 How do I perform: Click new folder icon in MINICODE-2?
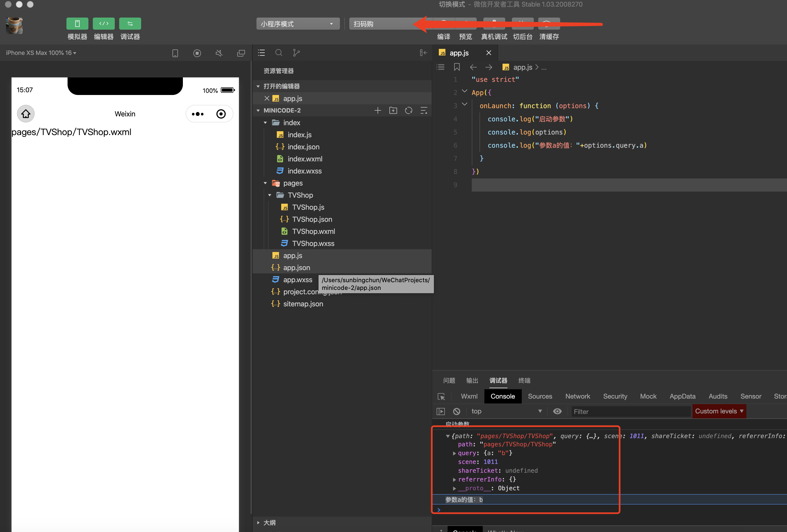[x=393, y=110]
